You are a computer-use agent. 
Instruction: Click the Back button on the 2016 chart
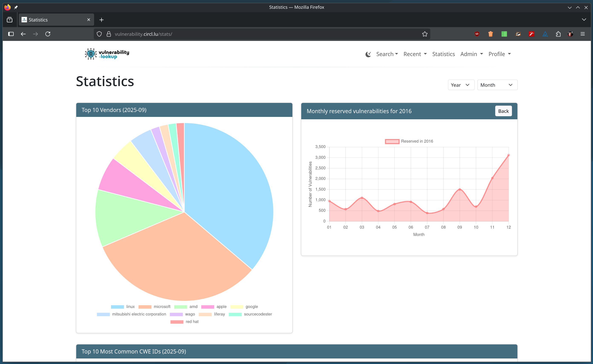pos(503,111)
